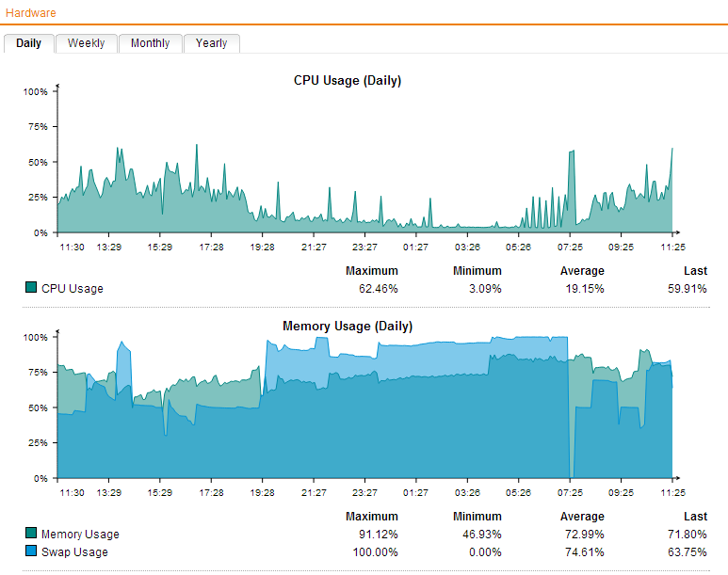This screenshot has width=728, height=575.
Task: Click the 07:25 label on Memory chart axis
Action: point(570,492)
